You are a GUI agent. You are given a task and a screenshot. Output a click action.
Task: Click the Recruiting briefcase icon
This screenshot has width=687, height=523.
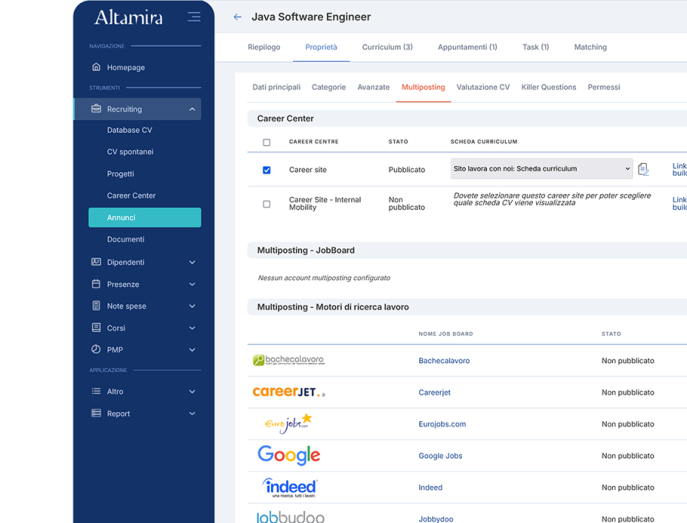coord(96,109)
